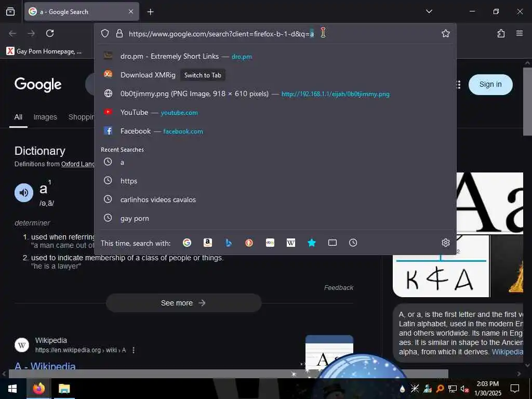
Task: Show the clock and date flyout
Action: [x=487, y=389]
